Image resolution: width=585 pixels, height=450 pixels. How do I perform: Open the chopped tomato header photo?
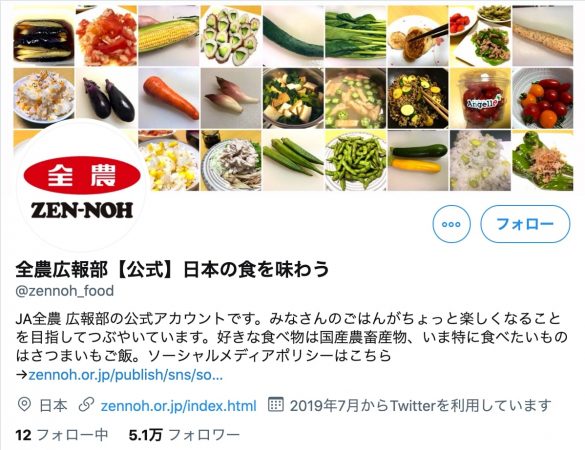(106, 36)
